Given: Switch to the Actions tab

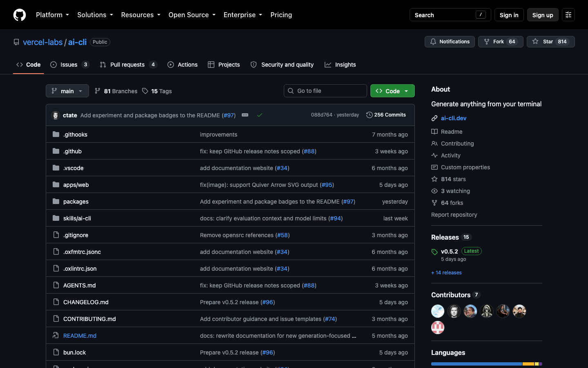Looking at the screenshot, I should click(x=183, y=65).
